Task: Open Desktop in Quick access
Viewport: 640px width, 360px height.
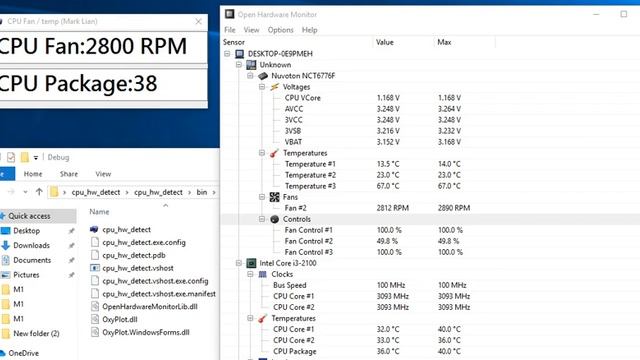Action: point(26,231)
